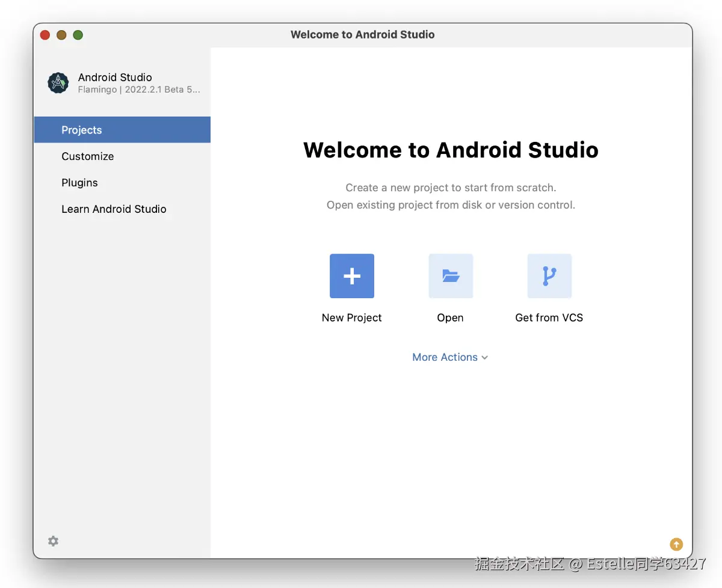The height and width of the screenshot is (588, 722).
Task: Maximize the window with green button
Action: tap(78, 35)
